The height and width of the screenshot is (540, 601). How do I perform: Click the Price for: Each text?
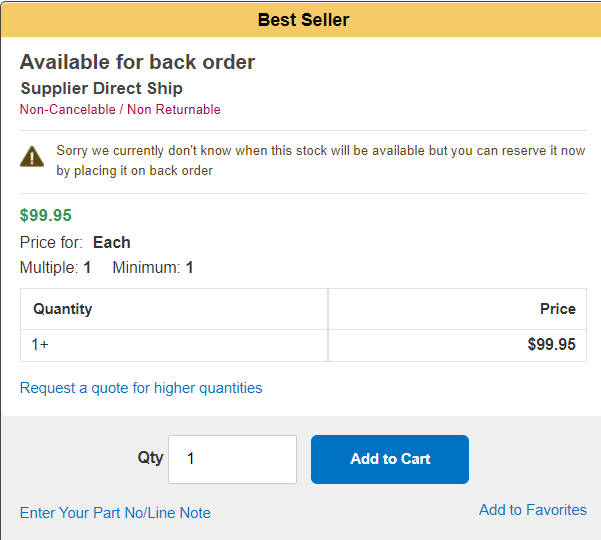[75, 242]
